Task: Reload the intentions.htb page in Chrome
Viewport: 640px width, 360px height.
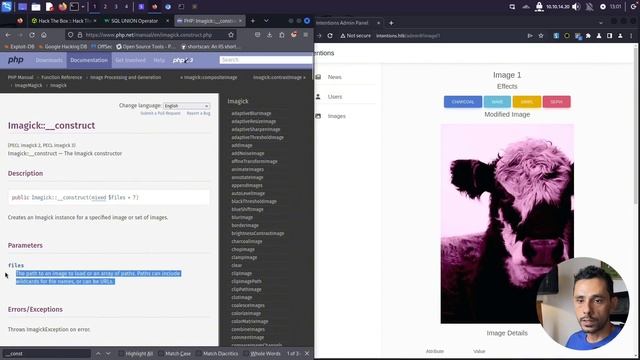Action: click(330, 36)
